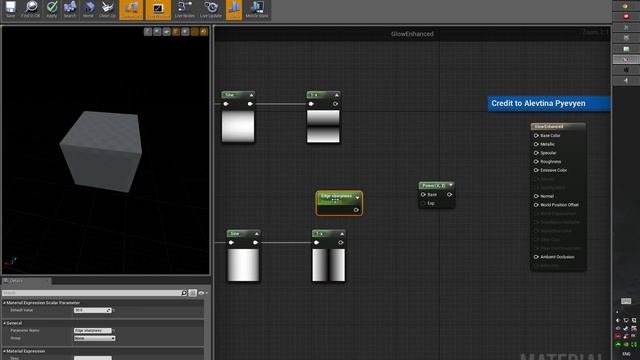Image resolution: width=640 pixels, height=360 pixels.
Task: Select the Power(X, 2) node title
Action: (434, 185)
